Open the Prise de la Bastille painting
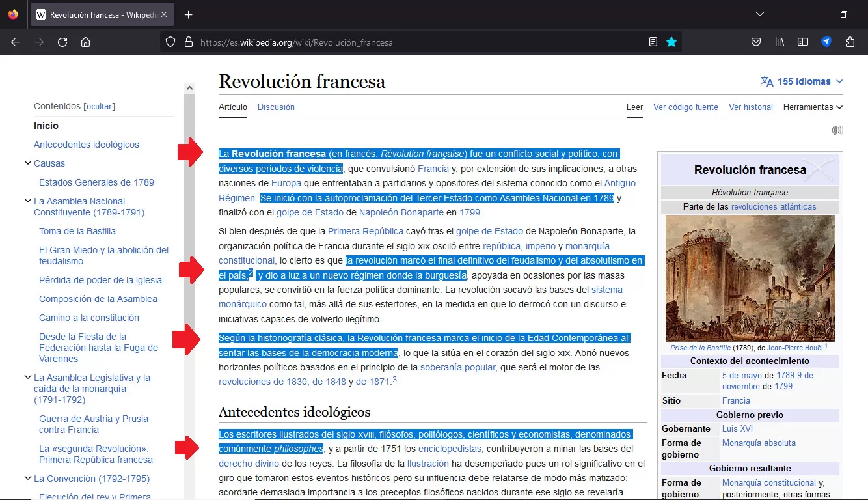This screenshot has width=868, height=500. tap(750, 279)
